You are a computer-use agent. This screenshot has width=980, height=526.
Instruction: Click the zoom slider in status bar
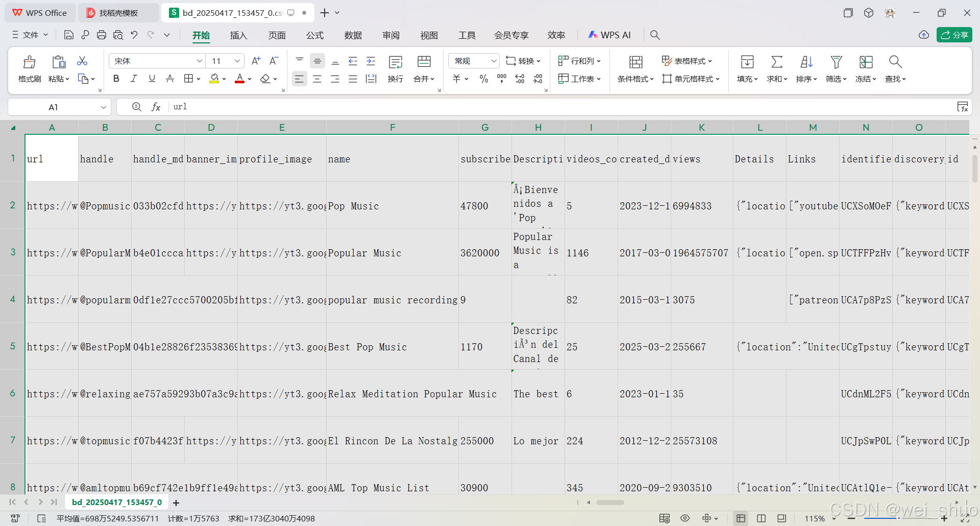(898, 518)
